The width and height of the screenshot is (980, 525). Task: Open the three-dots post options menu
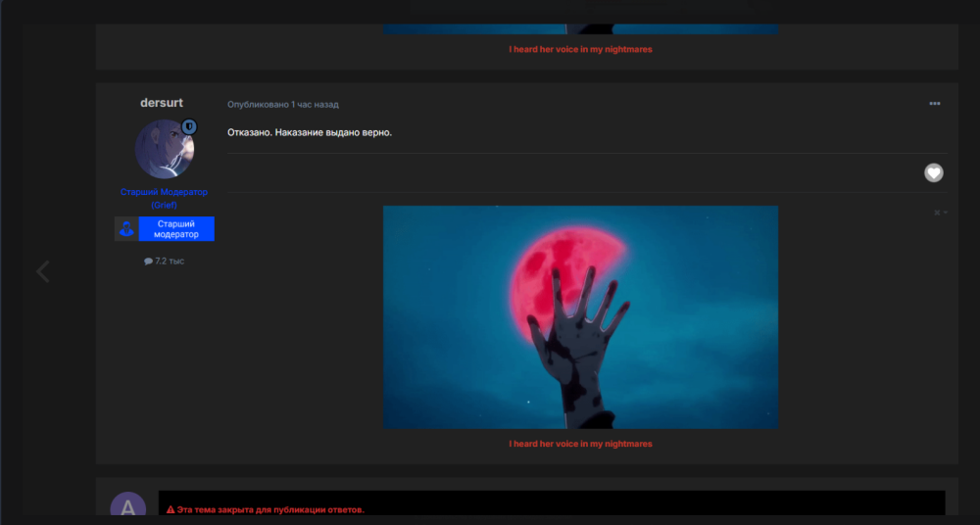(x=934, y=104)
